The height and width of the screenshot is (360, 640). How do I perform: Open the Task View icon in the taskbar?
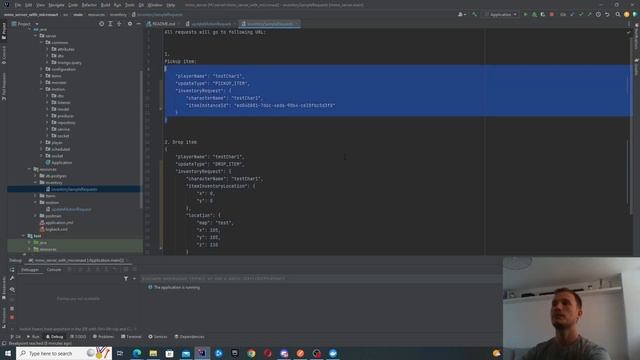pyautogui.click(x=120, y=353)
